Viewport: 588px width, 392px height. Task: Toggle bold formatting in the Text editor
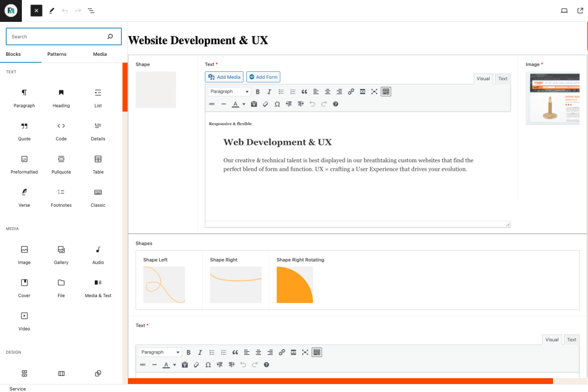click(x=257, y=91)
